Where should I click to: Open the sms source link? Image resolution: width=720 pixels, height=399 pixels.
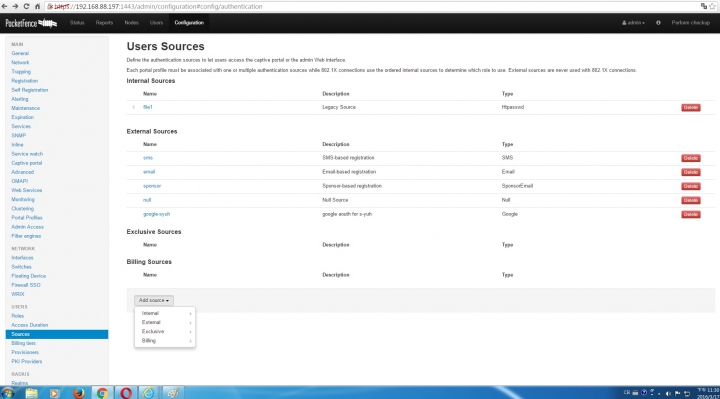point(147,157)
